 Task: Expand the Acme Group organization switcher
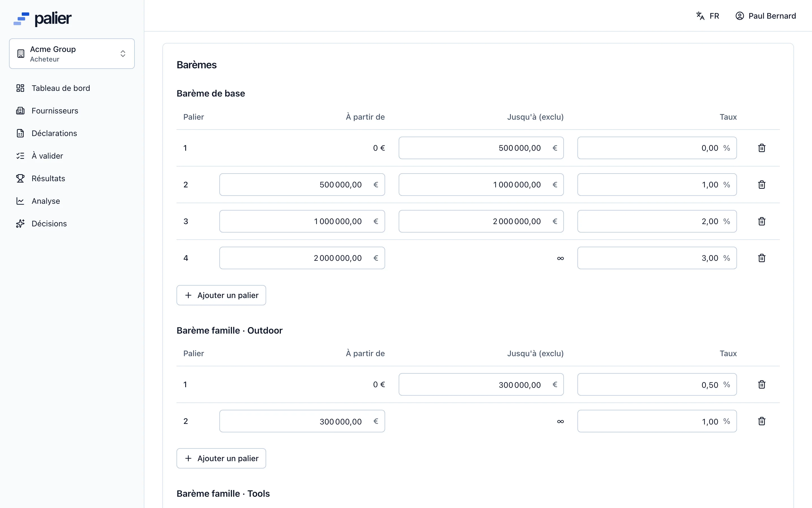tap(72, 54)
